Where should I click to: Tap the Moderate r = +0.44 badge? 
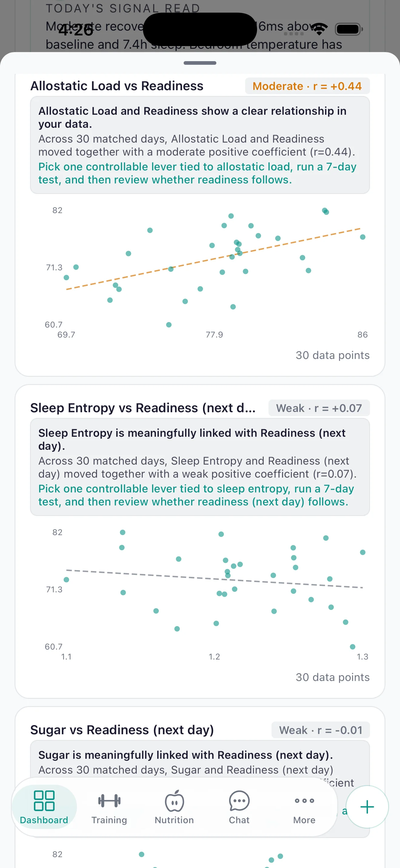click(307, 86)
